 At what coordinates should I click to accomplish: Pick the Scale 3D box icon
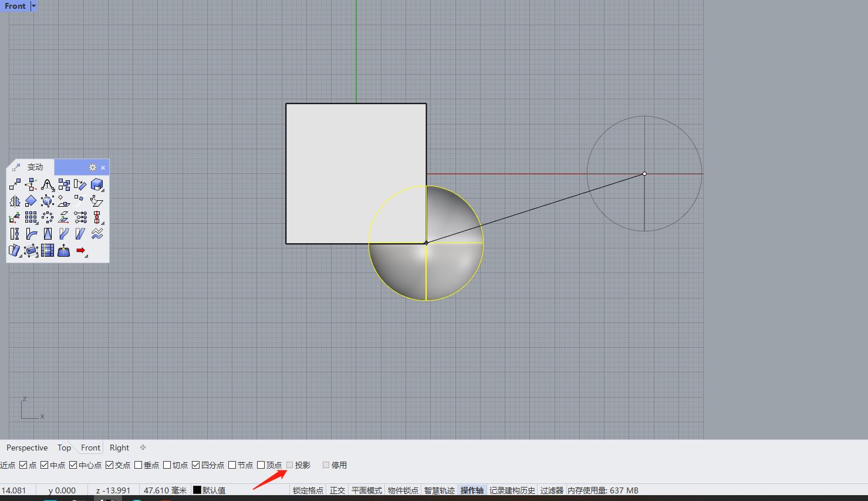coord(97,185)
